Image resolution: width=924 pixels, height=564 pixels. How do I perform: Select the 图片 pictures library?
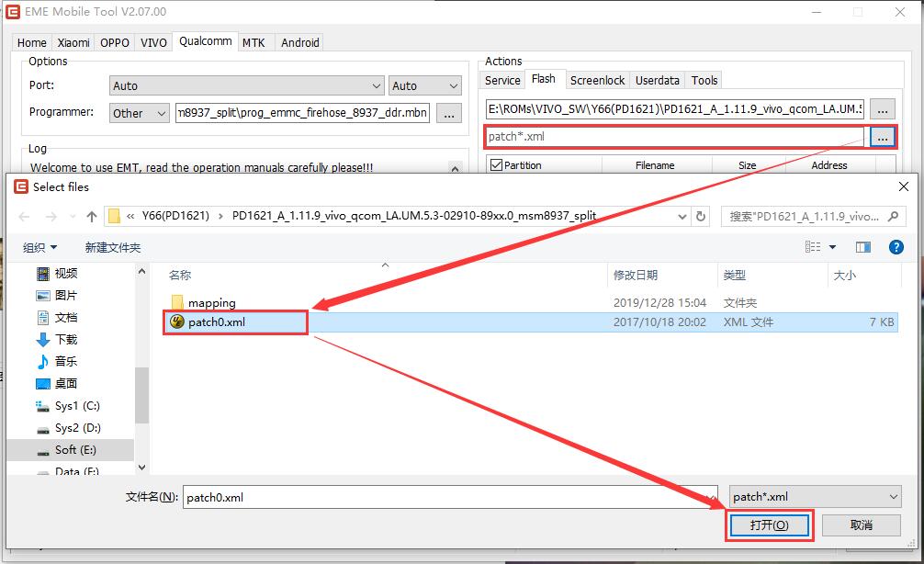click(x=57, y=295)
